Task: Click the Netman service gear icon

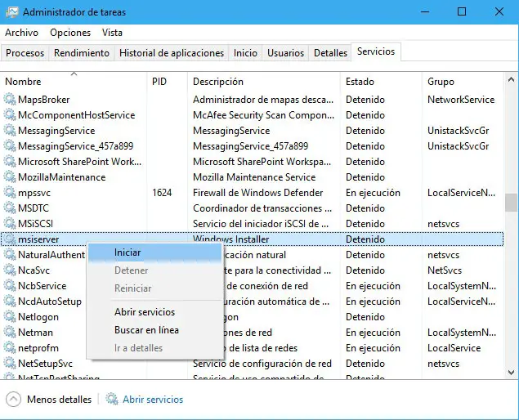Action: tap(10, 333)
